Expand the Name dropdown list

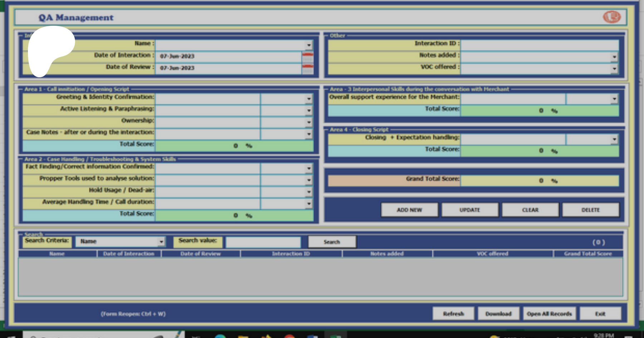[x=309, y=45]
